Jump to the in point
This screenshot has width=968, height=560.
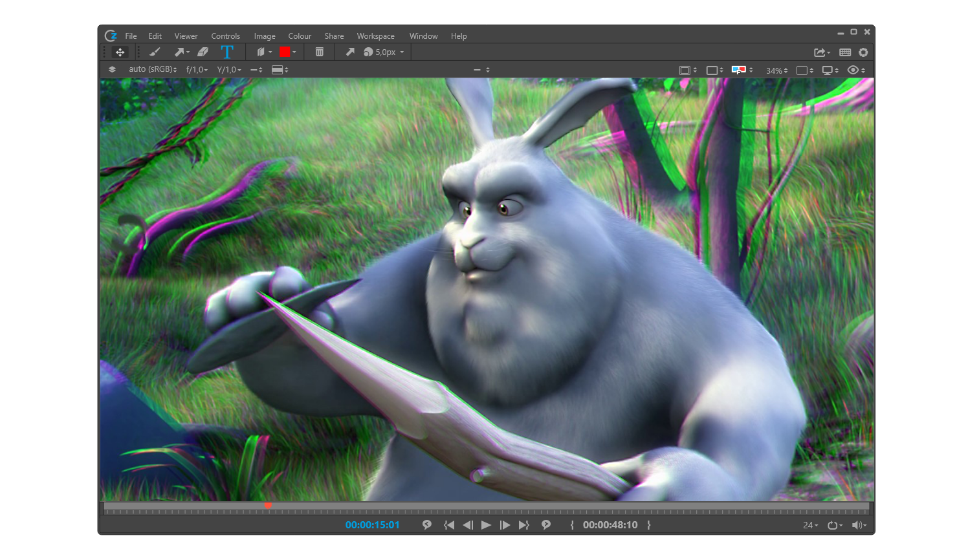pyautogui.click(x=449, y=525)
